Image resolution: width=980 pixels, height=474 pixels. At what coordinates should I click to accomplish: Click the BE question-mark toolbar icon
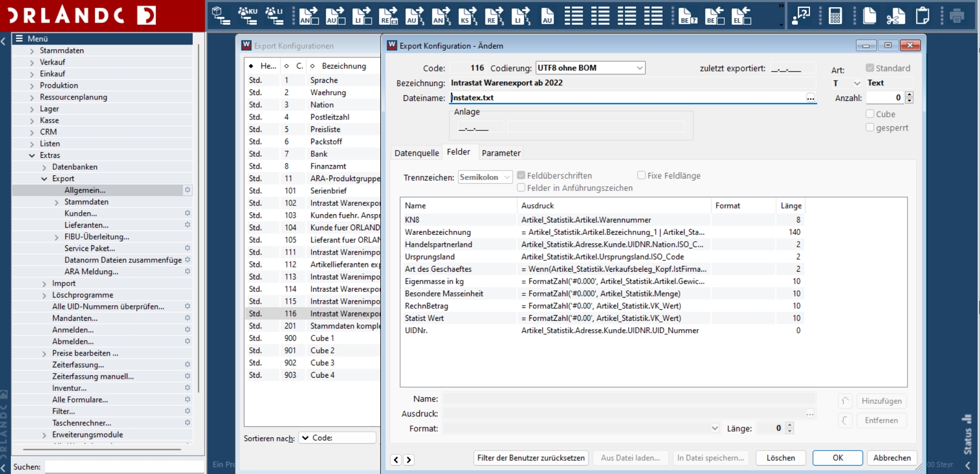pos(688,16)
